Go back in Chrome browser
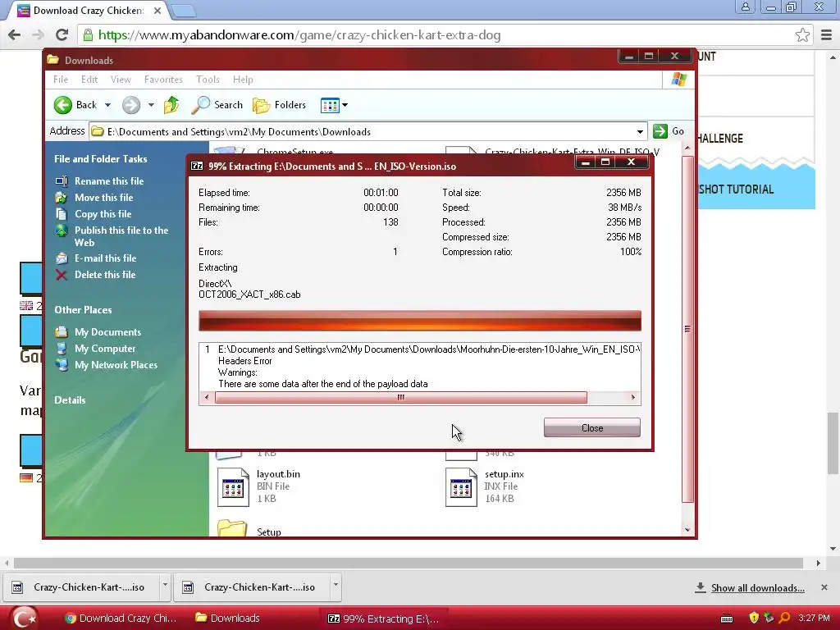This screenshot has height=630, width=840. [x=15, y=35]
